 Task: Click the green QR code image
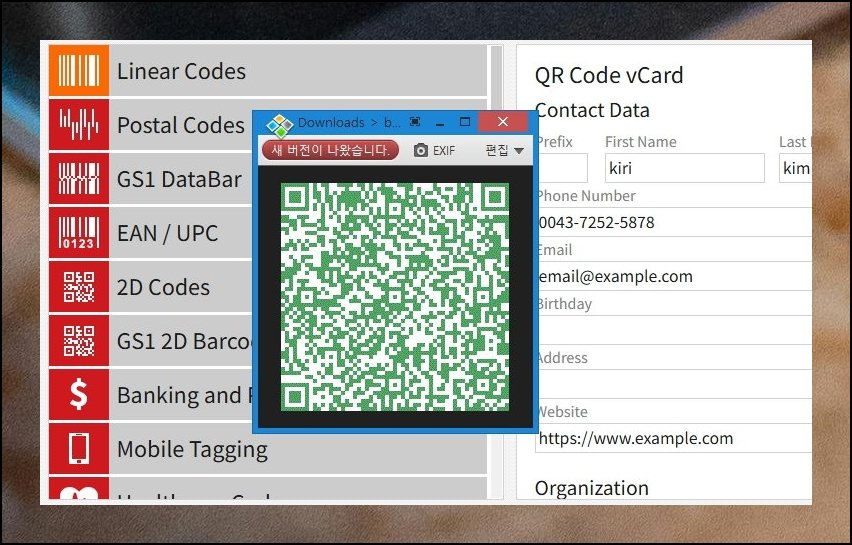(x=395, y=297)
